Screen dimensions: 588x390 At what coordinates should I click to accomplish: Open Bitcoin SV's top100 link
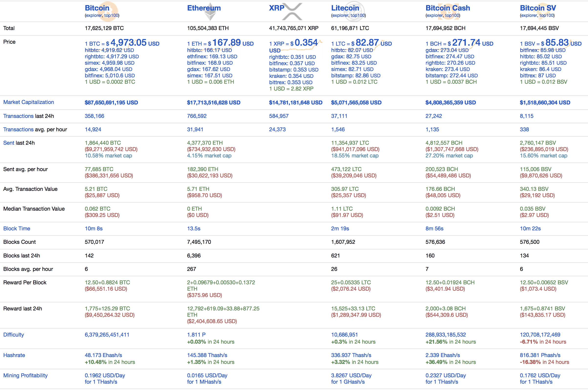[x=546, y=15]
